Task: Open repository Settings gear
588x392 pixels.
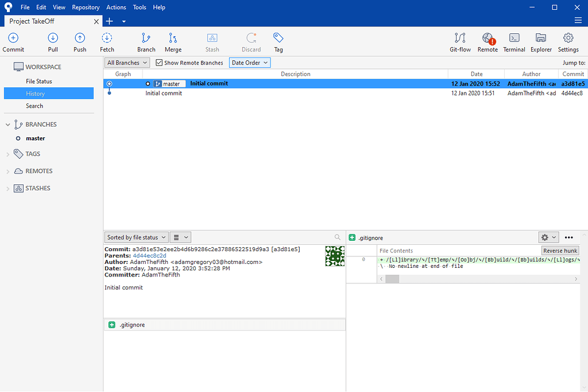Action: coord(568,42)
